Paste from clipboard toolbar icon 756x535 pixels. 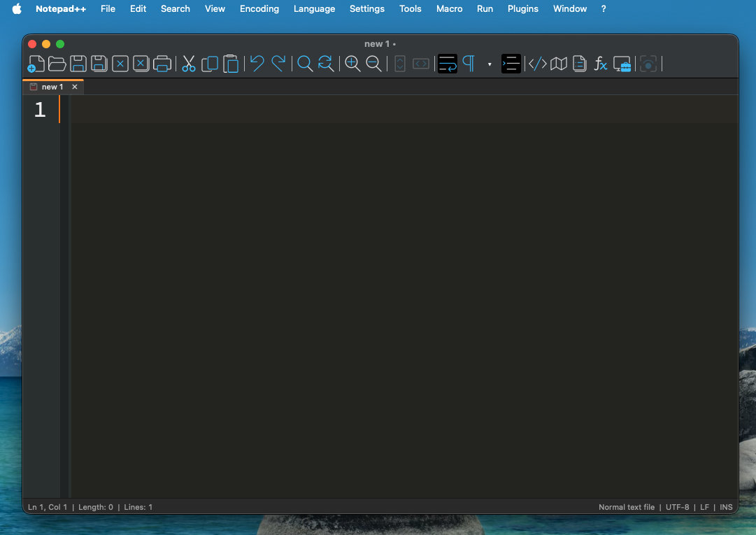(231, 64)
